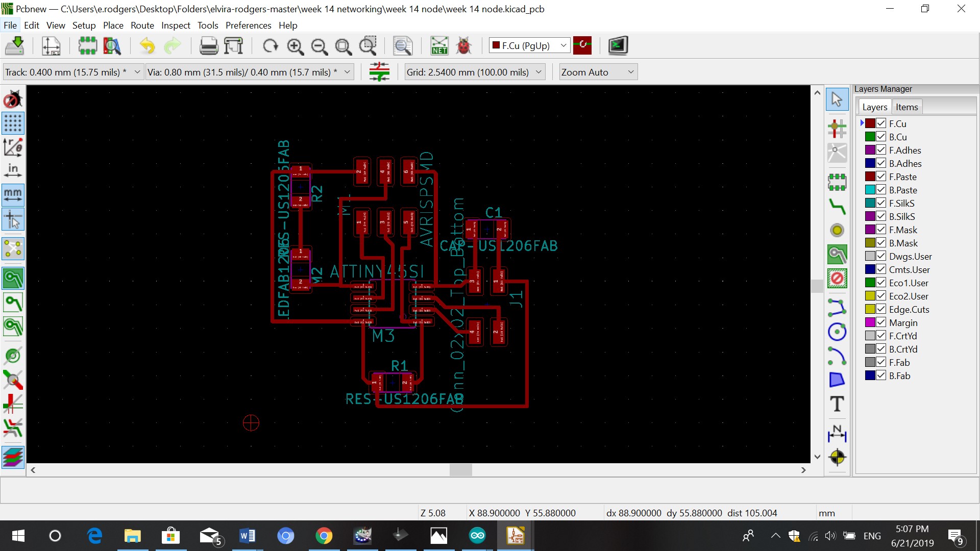Open the Route menu
Viewport: 980px width, 551px height.
tap(142, 26)
